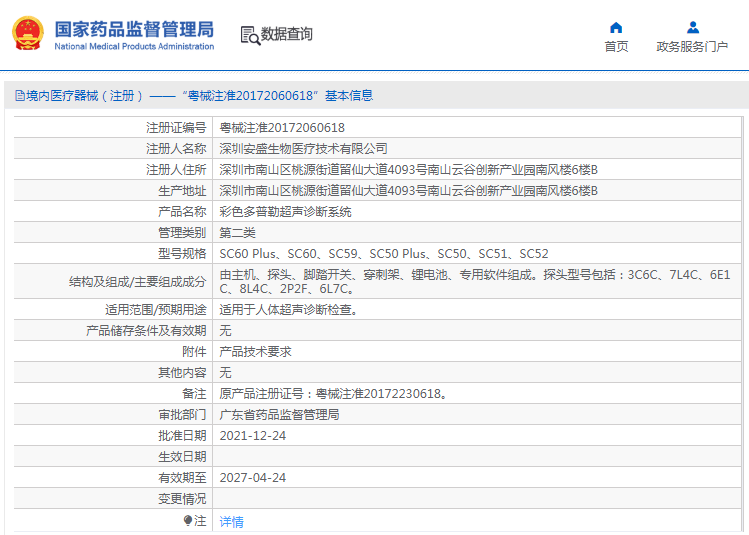749x535 pixels.
Task: Open the 政务服务门户 text link
Action: [x=692, y=47]
